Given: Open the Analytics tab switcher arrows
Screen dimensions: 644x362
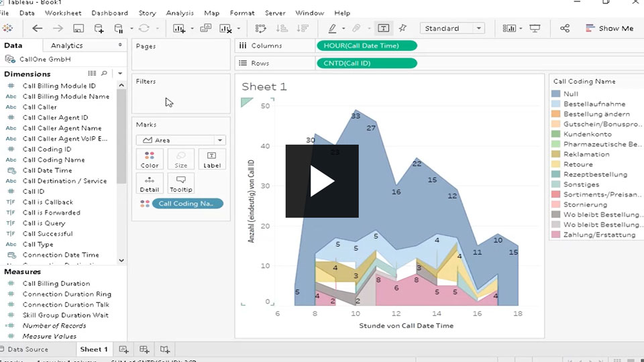Looking at the screenshot, I should point(120,45).
